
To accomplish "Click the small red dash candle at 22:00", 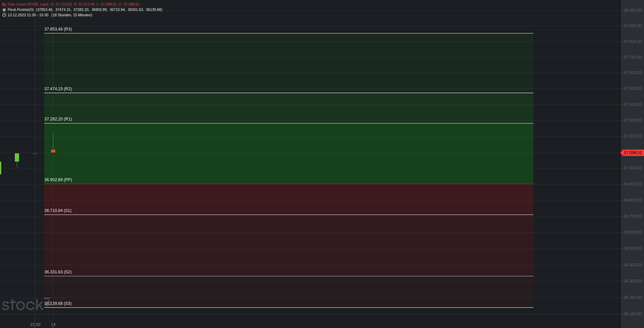I will 35,154.
